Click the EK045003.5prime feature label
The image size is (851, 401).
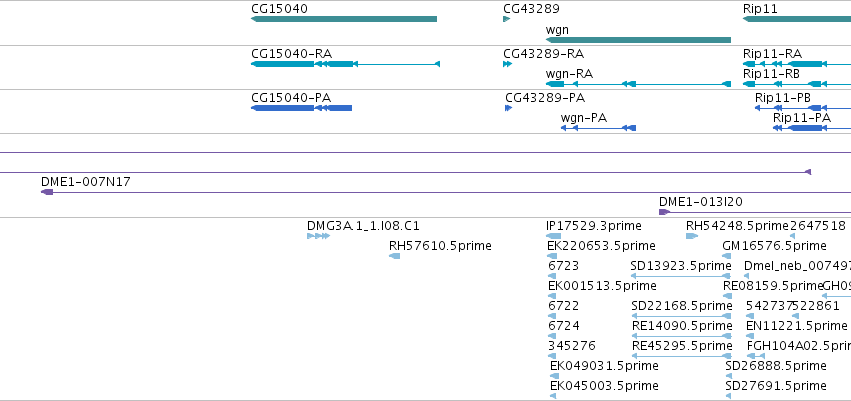(x=604, y=385)
